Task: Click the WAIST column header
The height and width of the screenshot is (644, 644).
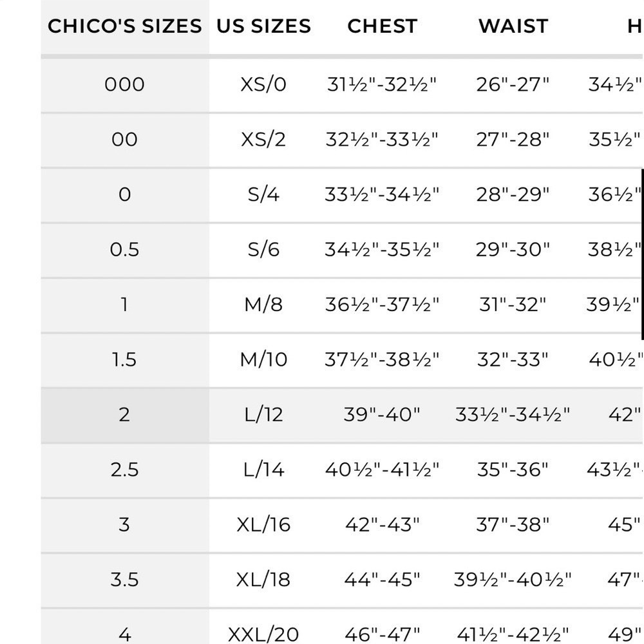Action: [x=513, y=26]
